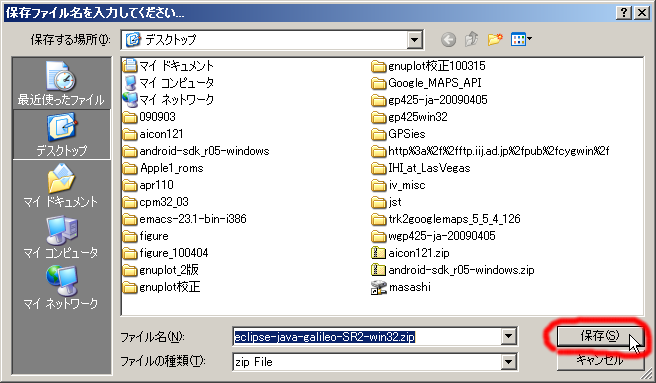This screenshot has width=656, height=383.
Task: Select the gnuplot_2版 folder
Action: coord(161,270)
